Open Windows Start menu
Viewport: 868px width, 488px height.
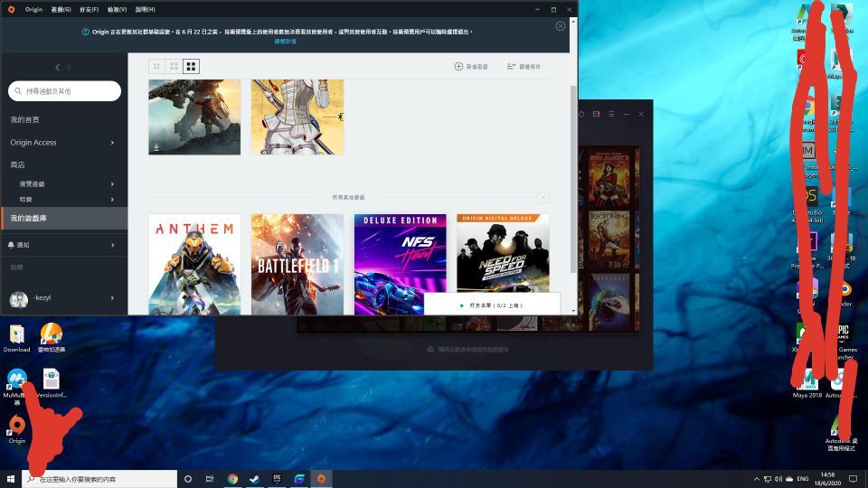pyautogui.click(x=11, y=479)
